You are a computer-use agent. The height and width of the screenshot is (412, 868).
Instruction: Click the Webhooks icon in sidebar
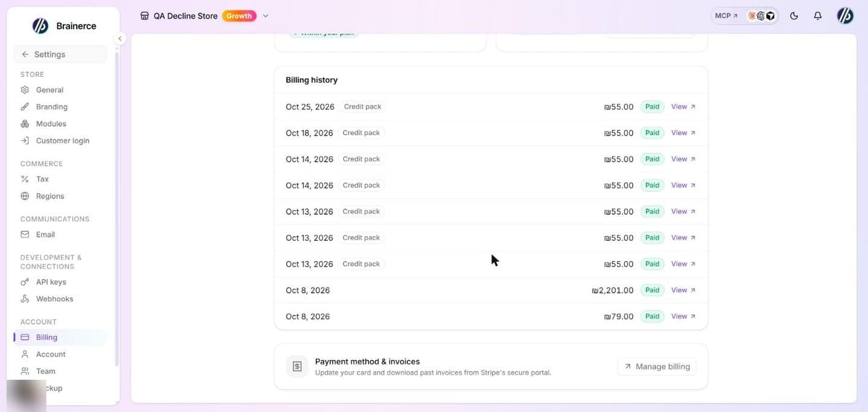(25, 299)
